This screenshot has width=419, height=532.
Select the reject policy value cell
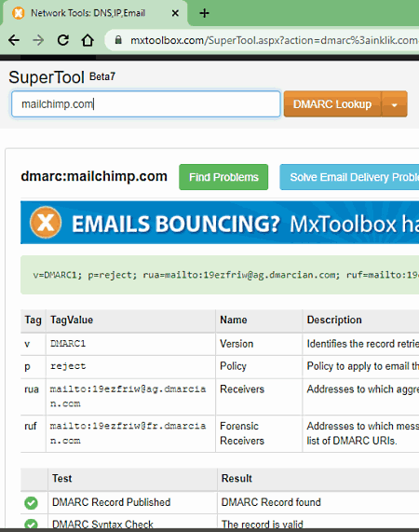point(130,366)
